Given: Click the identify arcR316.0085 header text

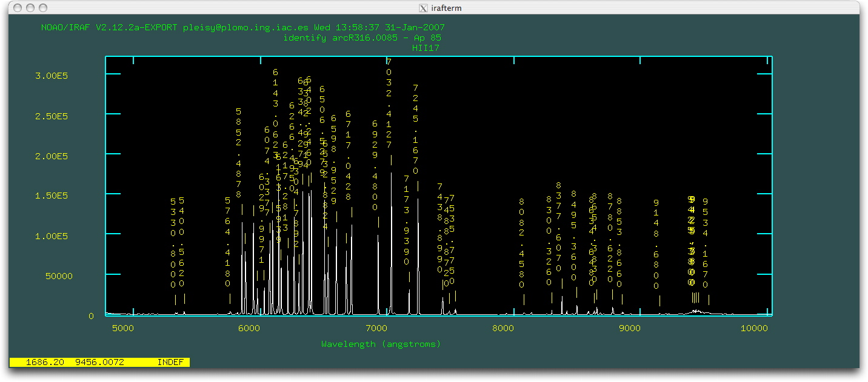Looking at the screenshot, I should (x=362, y=38).
